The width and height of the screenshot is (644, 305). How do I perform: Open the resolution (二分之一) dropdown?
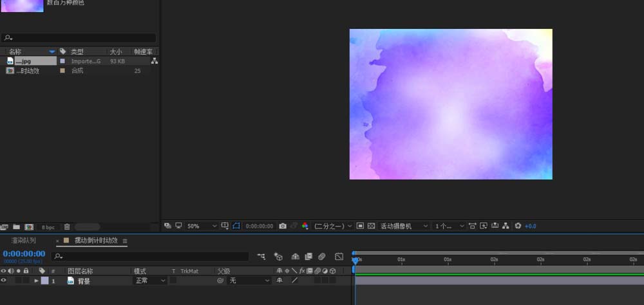click(x=333, y=226)
